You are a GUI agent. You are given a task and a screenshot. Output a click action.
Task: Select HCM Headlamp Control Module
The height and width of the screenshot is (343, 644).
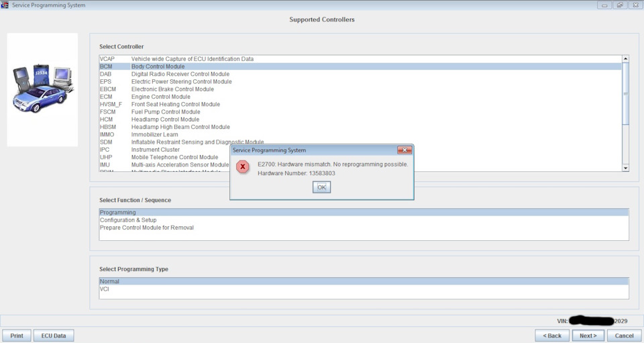click(x=360, y=119)
